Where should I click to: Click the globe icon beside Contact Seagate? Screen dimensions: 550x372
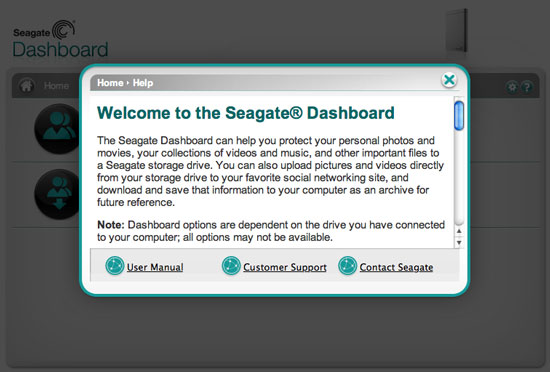click(x=348, y=265)
